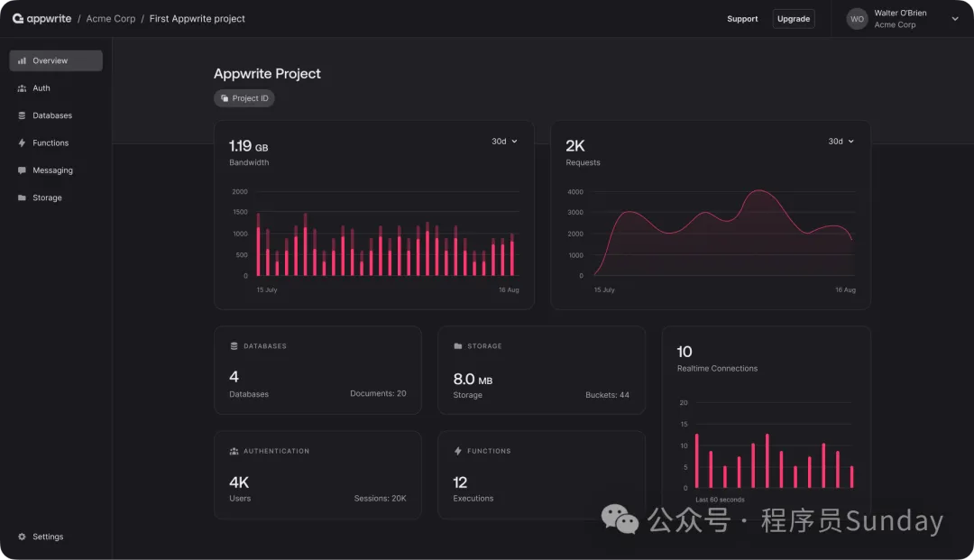
Task: Open the Functions executions summary card
Action: tap(541, 474)
